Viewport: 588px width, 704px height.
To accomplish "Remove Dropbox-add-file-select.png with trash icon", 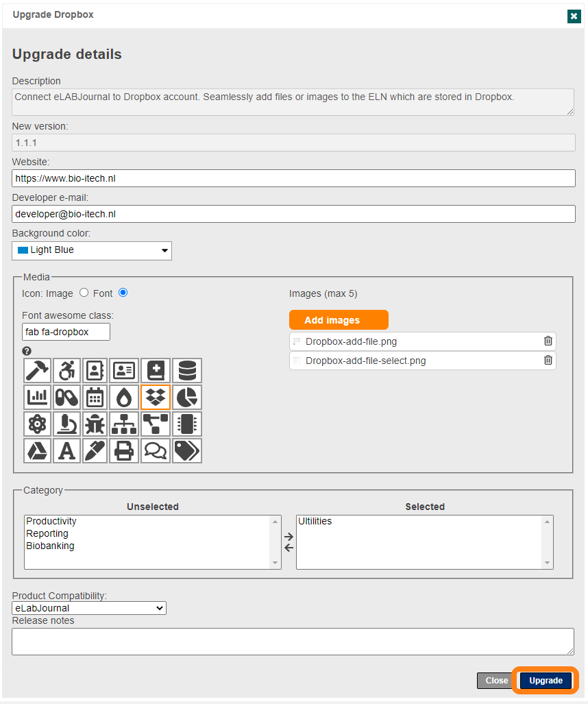I will pyautogui.click(x=548, y=361).
